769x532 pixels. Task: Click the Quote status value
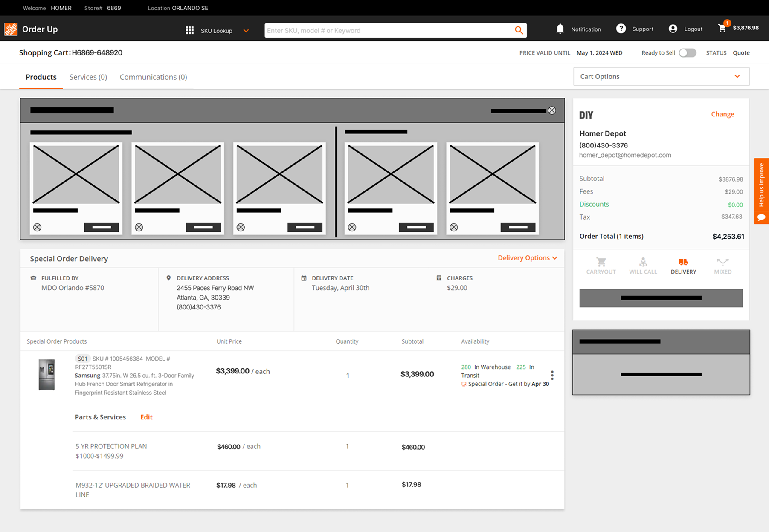coord(741,53)
